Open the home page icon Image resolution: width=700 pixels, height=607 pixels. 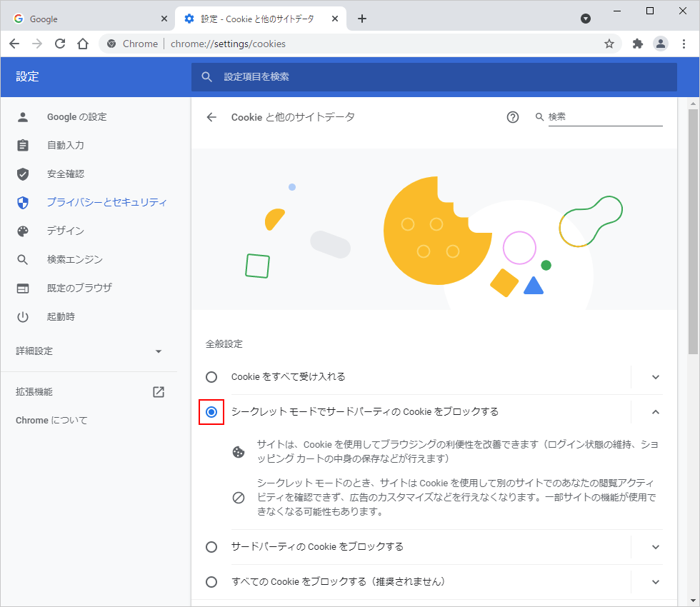click(x=83, y=44)
